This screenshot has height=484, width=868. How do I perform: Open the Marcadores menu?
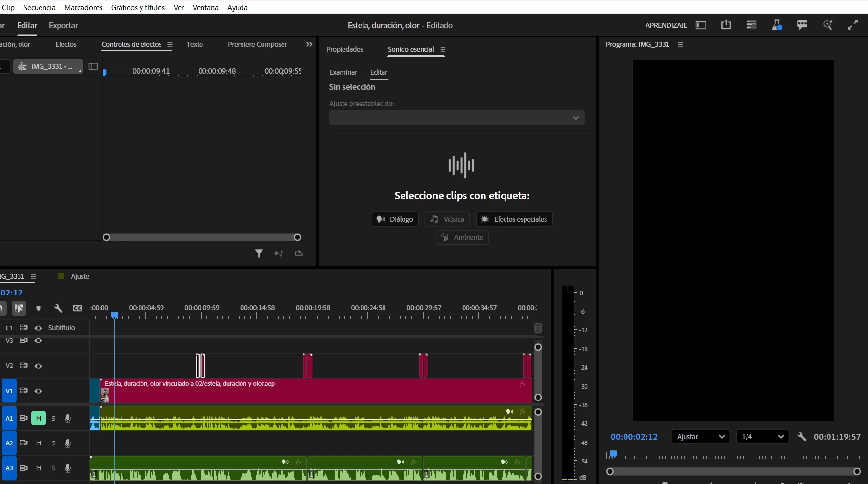[83, 8]
